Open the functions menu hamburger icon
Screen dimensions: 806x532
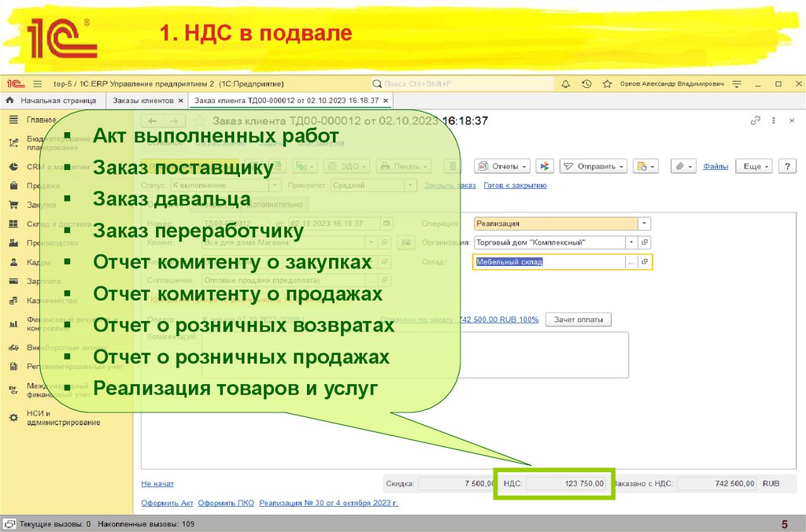click(x=38, y=83)
